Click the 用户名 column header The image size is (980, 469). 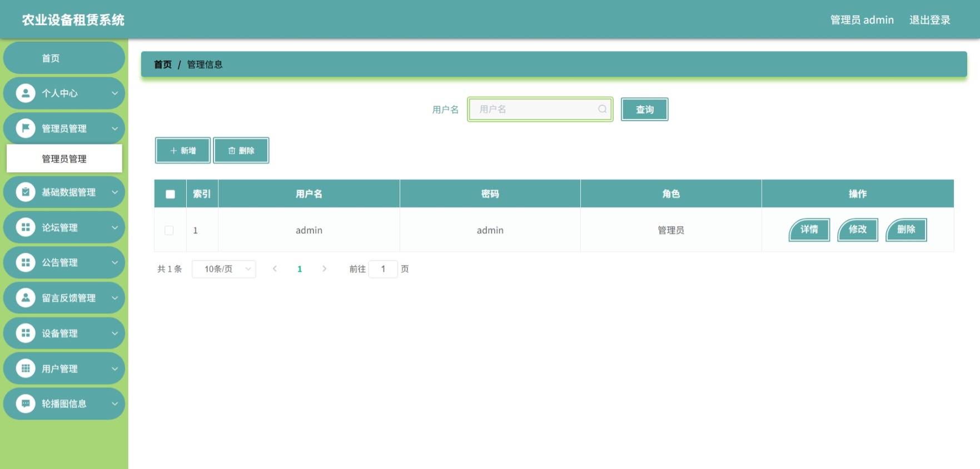tap(309, 194)
